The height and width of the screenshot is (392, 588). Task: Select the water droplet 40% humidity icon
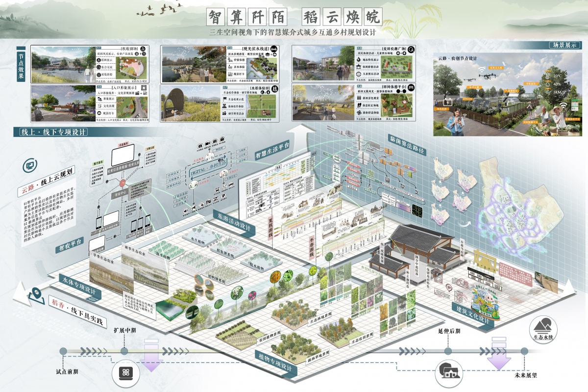(x=547, y=84)
